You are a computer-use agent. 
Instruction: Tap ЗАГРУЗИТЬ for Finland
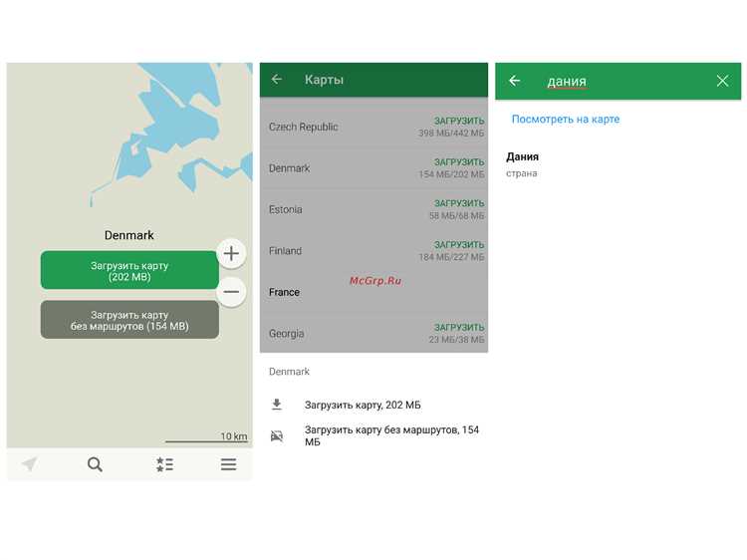(459, 245)
